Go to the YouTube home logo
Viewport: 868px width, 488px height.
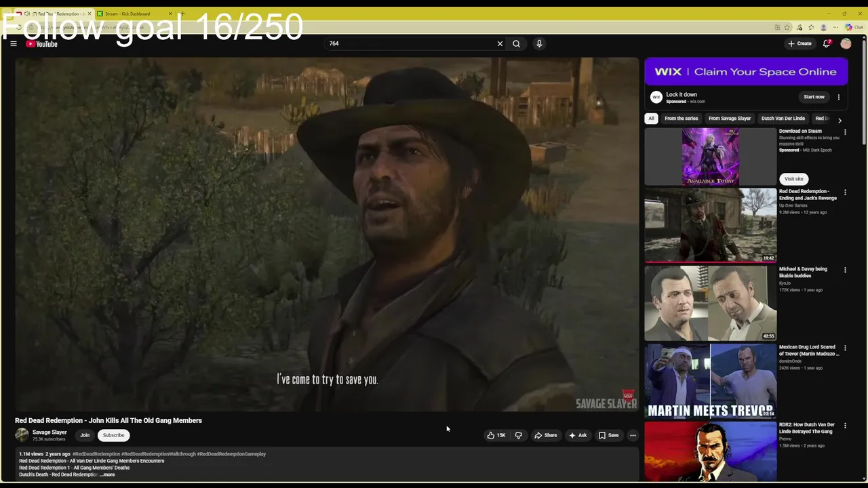[x=42, y=44]
